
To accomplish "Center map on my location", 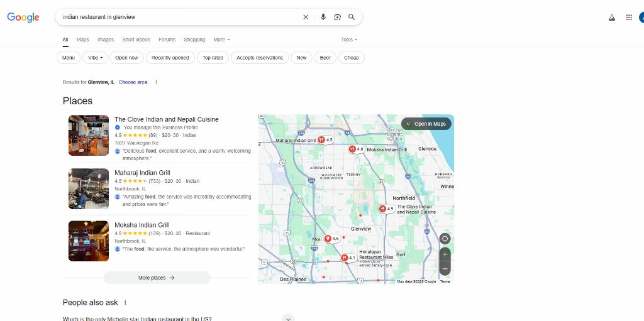I will point(445,239).
